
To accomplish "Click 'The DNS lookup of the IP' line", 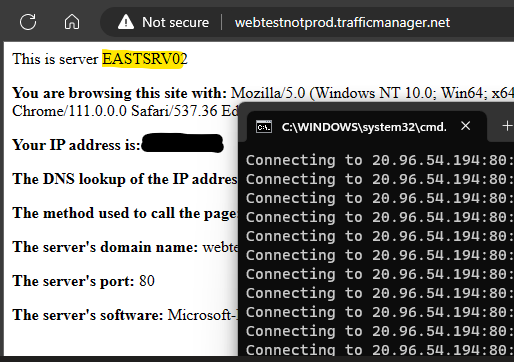I will (x=125, y=179).
